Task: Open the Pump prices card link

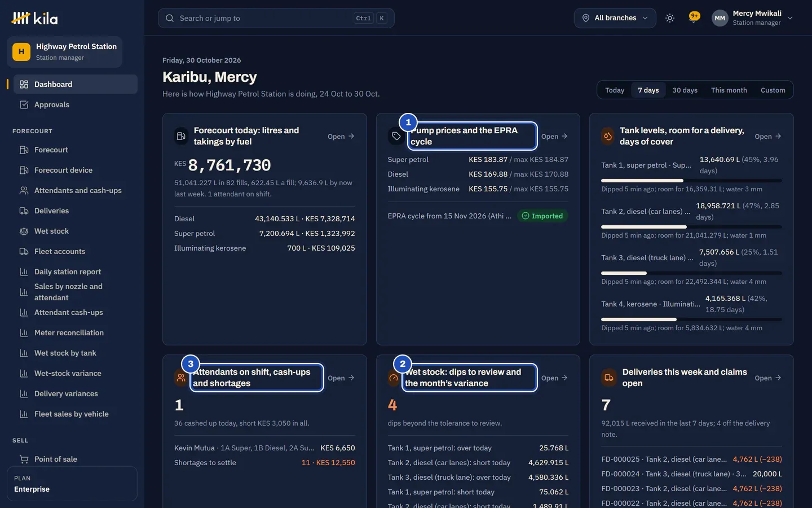Action: click(x=554, y=136)
